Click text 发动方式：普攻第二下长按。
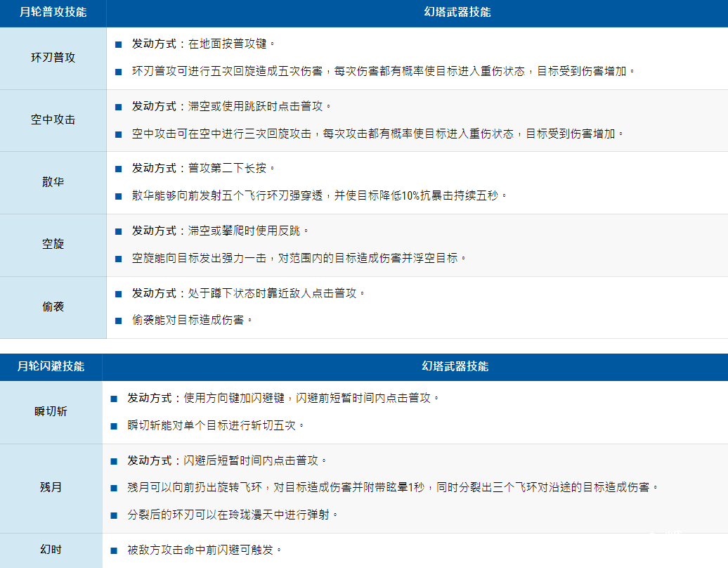This screenshot has height=568, width=728. pyautogui.click(x=203, y=169)
